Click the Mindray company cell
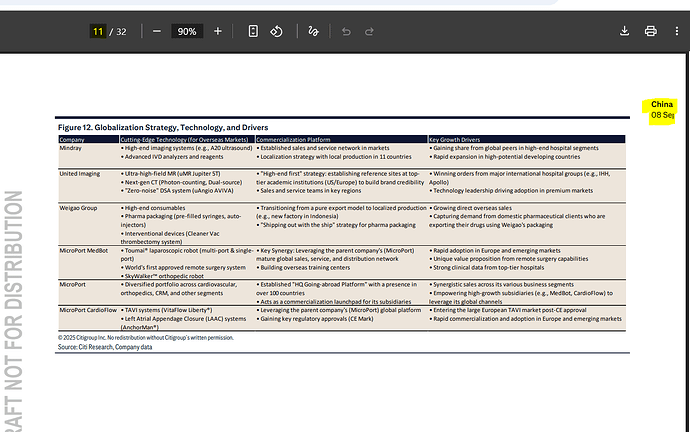Image resolution: width=690 pixels, height=432 pixels. point(70,148)
